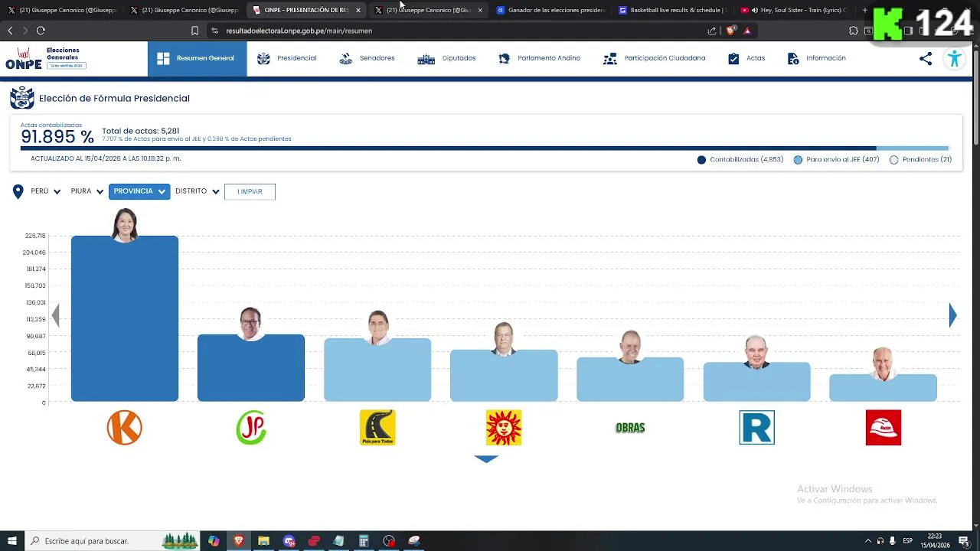
Task: Click the candidate photo above País para Todos
Action: 377,328
